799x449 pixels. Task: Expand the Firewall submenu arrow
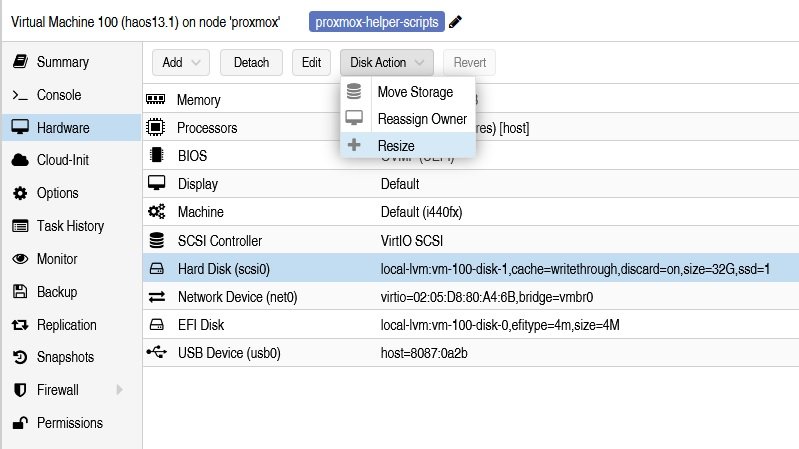pos(120,390)
